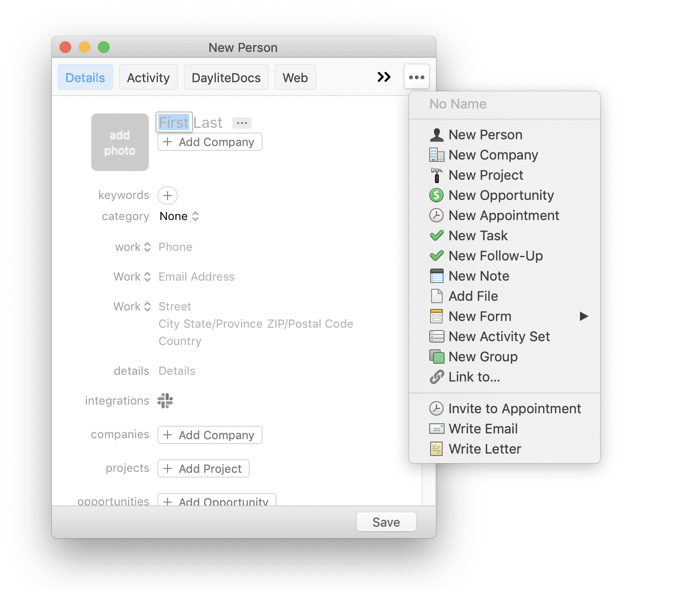Click the ellipsis next to name field

coord(242,123)
